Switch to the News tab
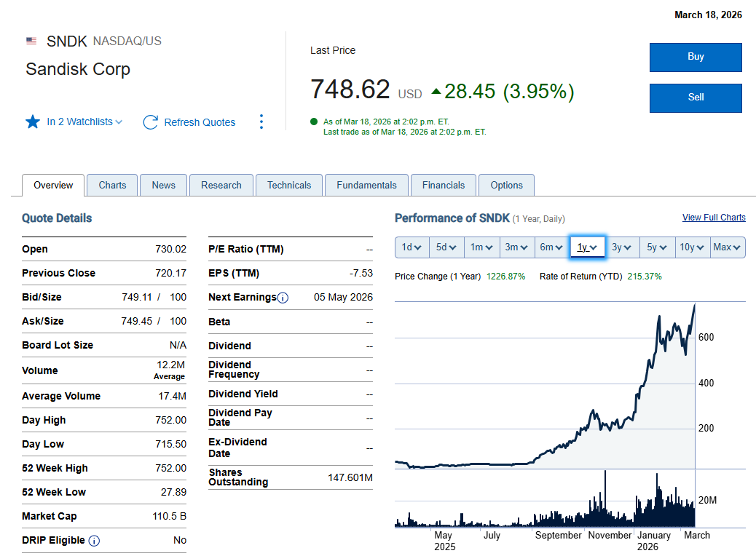756x556 pixels. 163,186
